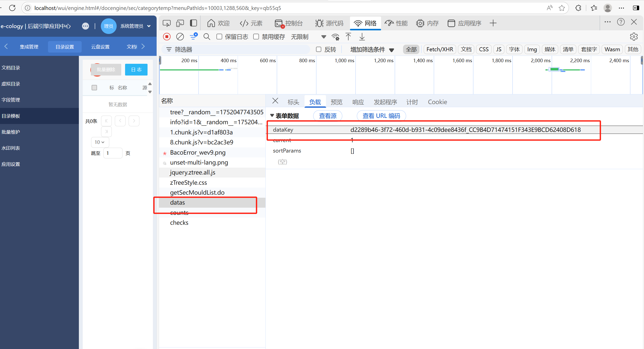Select the inspect element tool
The width and height of the screenshot is (644, 349).
(x=166, y=23)
